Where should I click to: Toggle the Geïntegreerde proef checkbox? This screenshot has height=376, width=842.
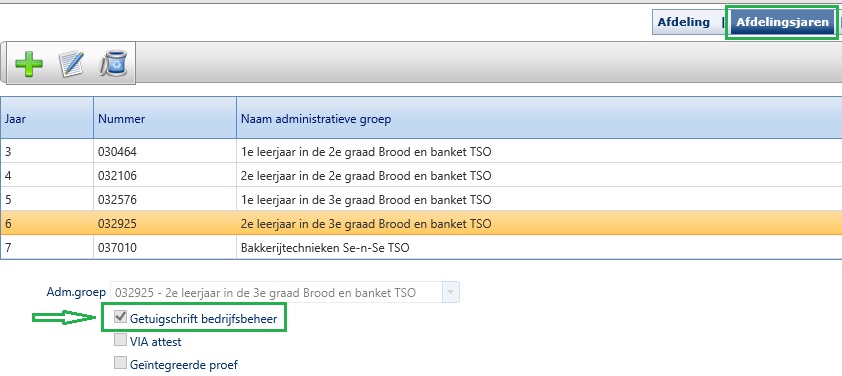[120, 364]
